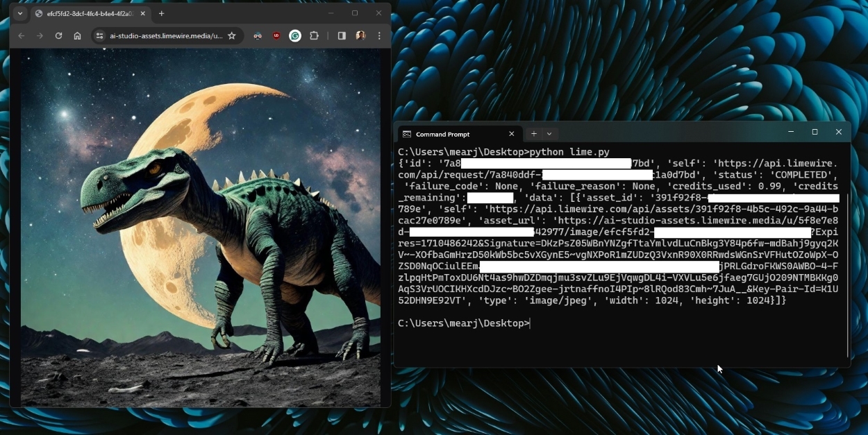Click the Chrome profile avatar
Image resolution: width=868 pixels, height=435 pixels.
(361, 36)
